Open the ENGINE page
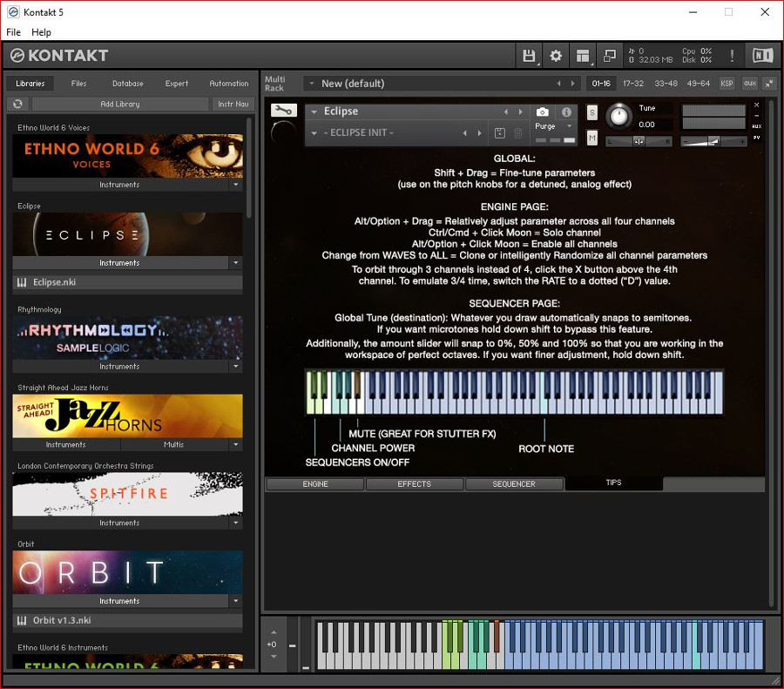 click(315, 484)
